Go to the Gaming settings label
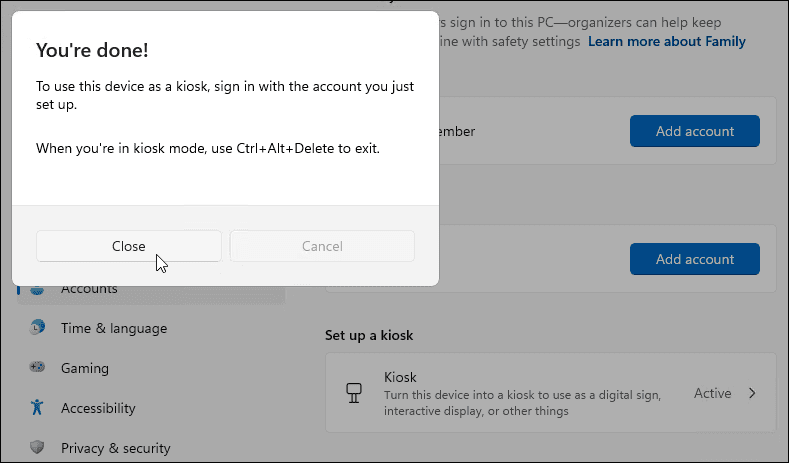The image size is (789, 463). click(x=85, y=368)
